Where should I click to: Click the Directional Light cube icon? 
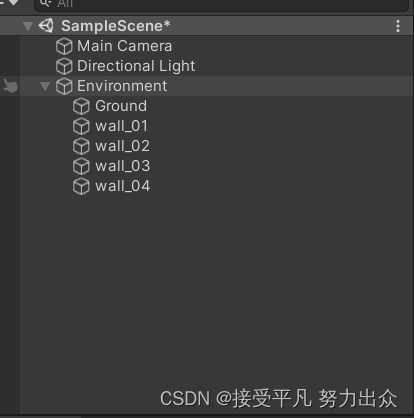click(64, 66)
